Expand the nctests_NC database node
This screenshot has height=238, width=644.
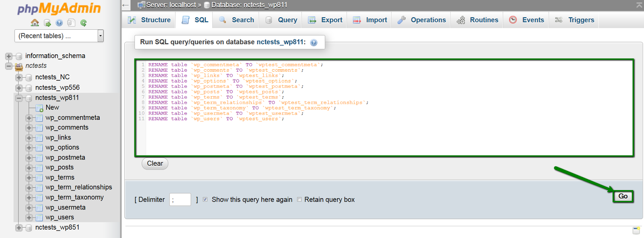(x=19, y=77)
